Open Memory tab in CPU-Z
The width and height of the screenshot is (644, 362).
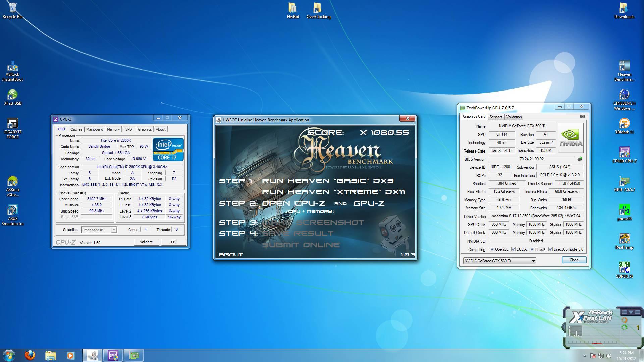pyautogui.click(x=113, y=129)
